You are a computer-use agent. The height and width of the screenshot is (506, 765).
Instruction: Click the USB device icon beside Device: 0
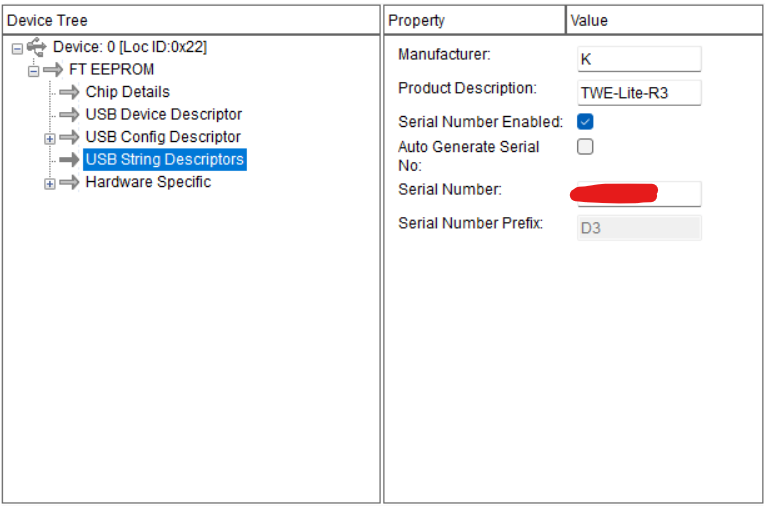point(37,47)
